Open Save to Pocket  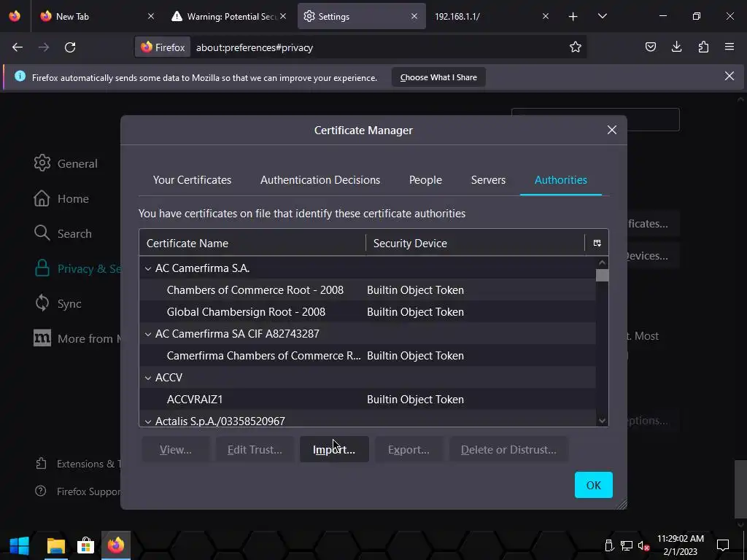[x=651, y=47]
